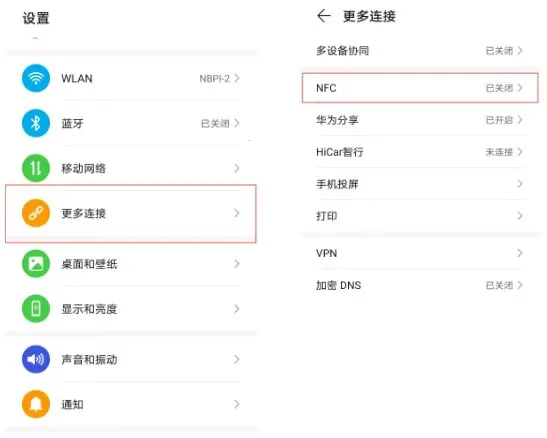
Task: Open 加密 DNS status 已关闭
Action: (x=420, y=285)
